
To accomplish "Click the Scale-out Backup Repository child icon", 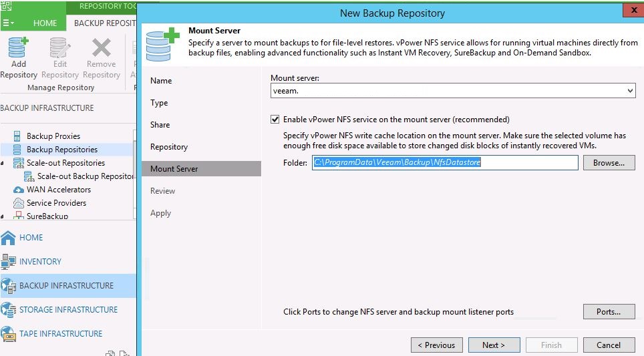I will click(29, 176).
